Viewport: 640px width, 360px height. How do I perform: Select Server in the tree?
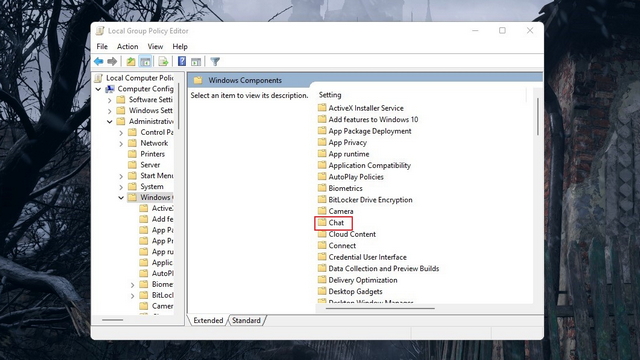[x=150, y=165]
